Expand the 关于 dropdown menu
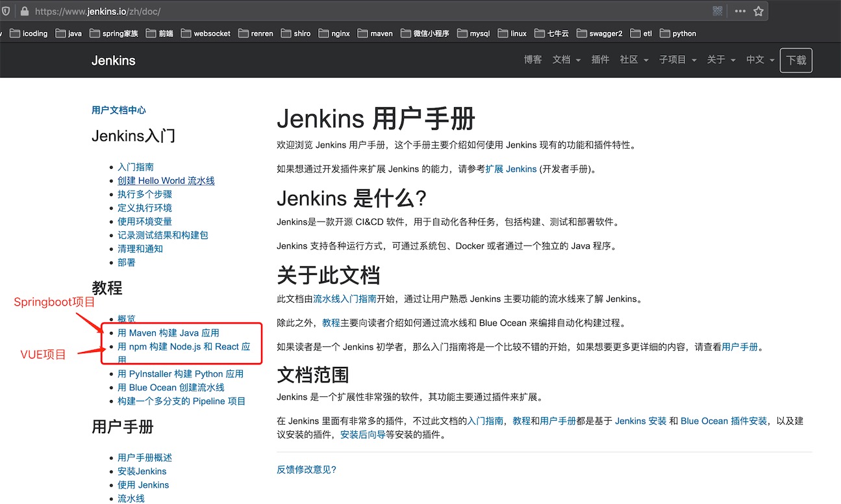The image size is (841, 504). 721,60
